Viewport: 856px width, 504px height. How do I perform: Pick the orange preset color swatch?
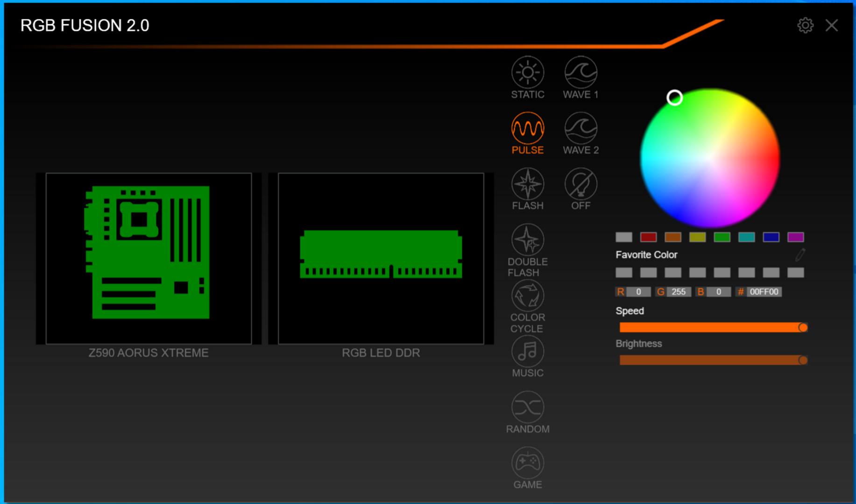[x=673, y=237]
